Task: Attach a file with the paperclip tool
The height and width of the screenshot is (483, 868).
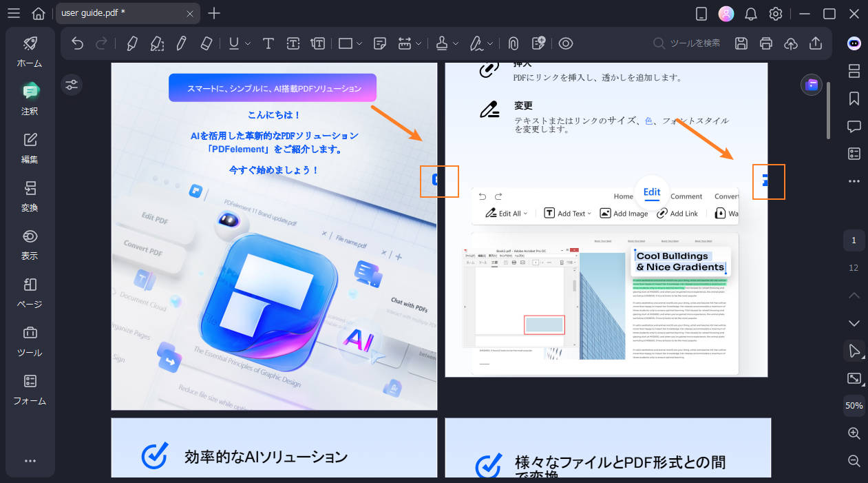Action: (x=513, y=43)
